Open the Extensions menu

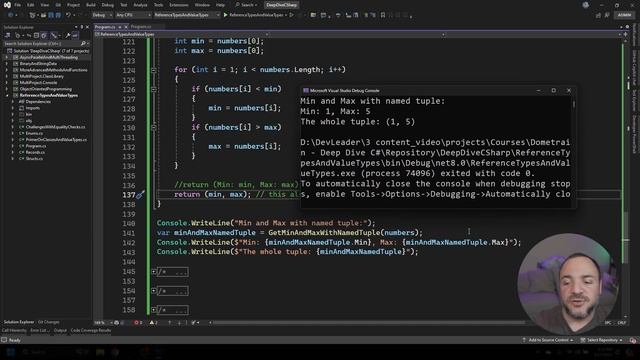pos(179,5)
